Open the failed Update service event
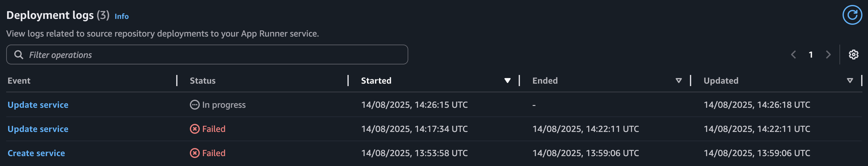The height and width of the screenshot is (166, 868). [38, 129]
